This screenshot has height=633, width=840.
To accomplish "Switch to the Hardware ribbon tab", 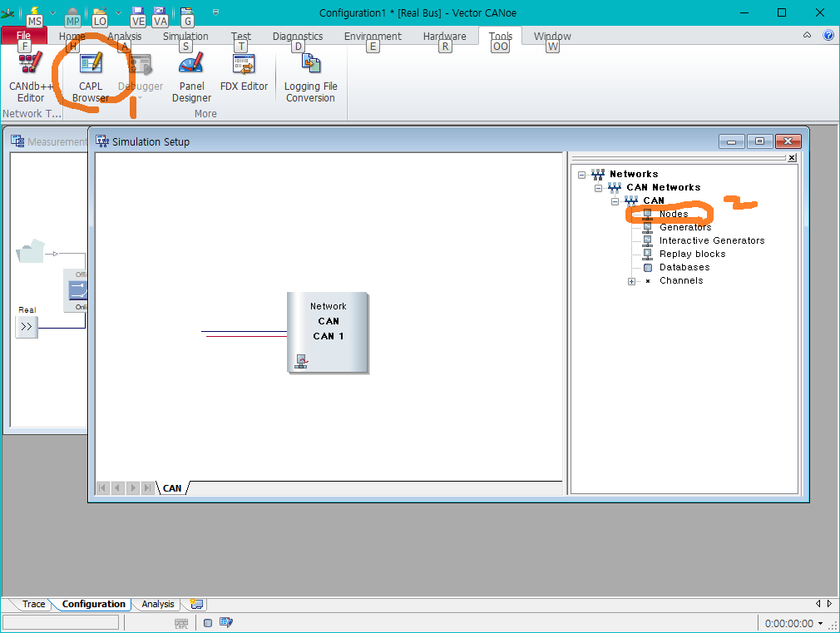I will tap(444, 36).
